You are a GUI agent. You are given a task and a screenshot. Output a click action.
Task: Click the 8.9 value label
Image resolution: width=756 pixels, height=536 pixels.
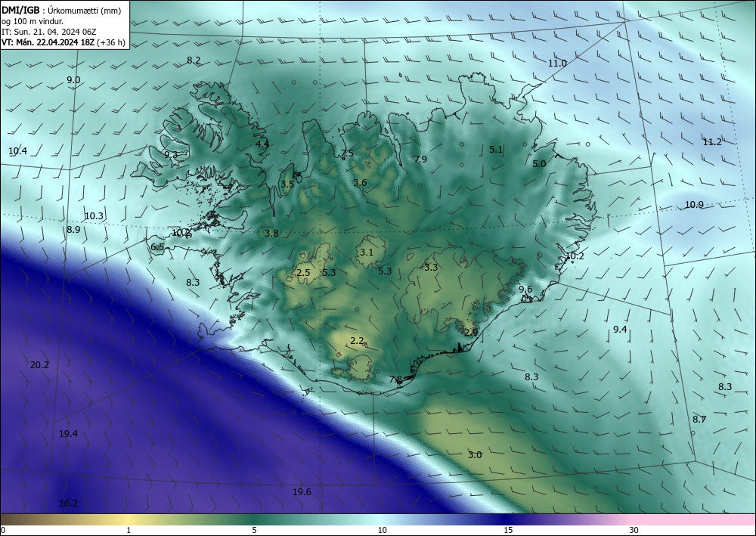tap(74, 230)
